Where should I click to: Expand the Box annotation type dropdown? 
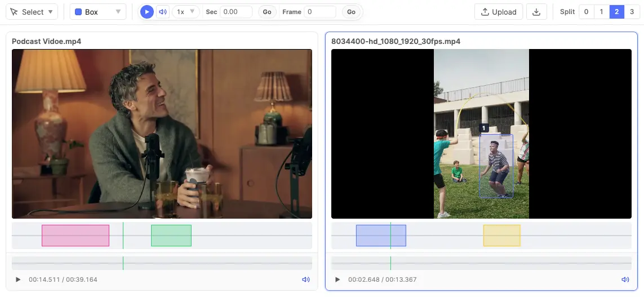119,12
